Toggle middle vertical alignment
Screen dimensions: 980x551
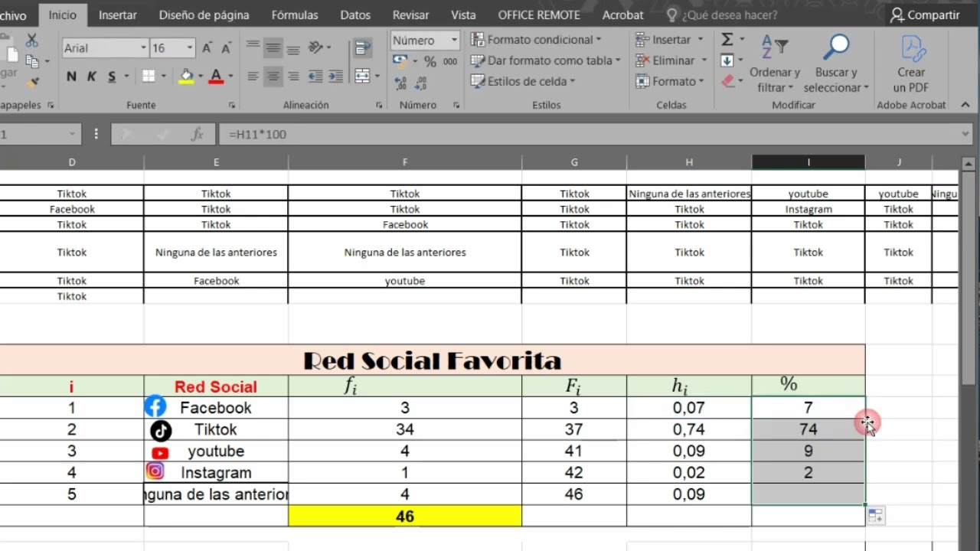coord(273,48)
